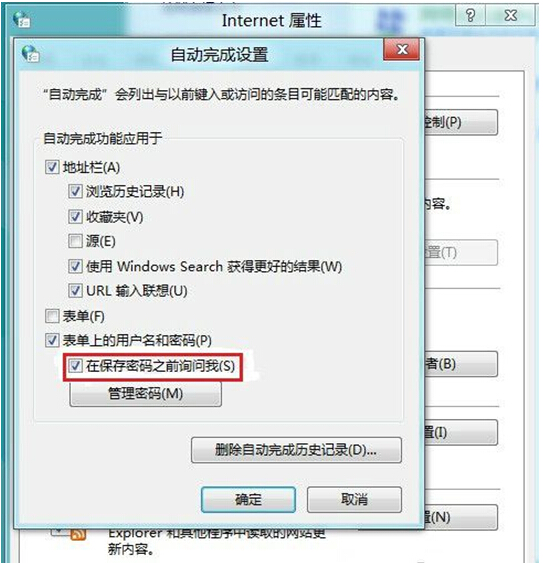Click the Internet 属性 window globe icon
This screenshot has width=543, height=563.
22,19
